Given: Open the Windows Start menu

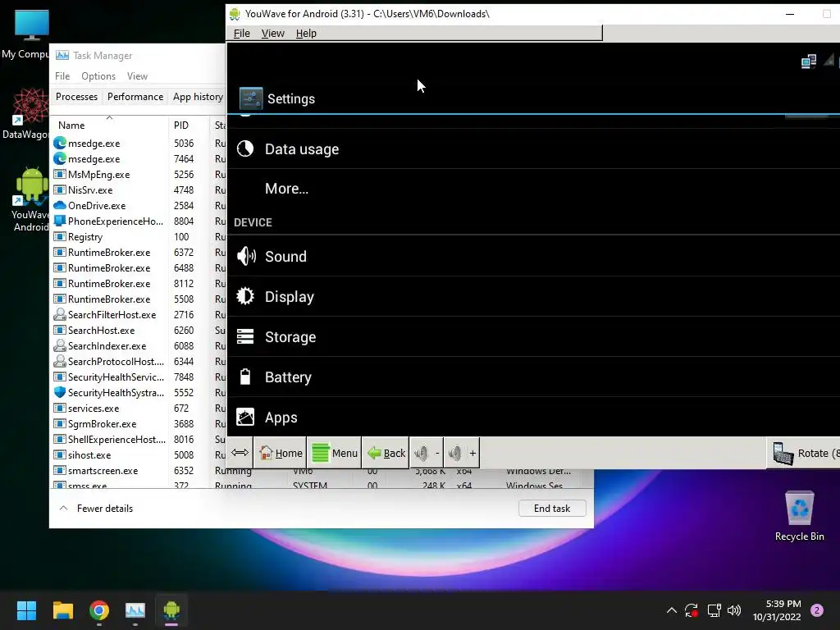Looking at the screenshot, I should [x=26, y=610].
